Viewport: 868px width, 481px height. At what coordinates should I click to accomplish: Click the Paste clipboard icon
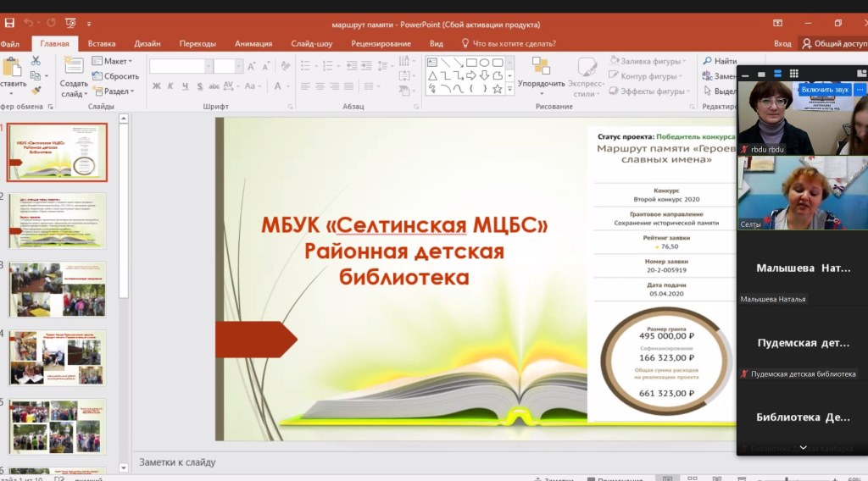12,68
